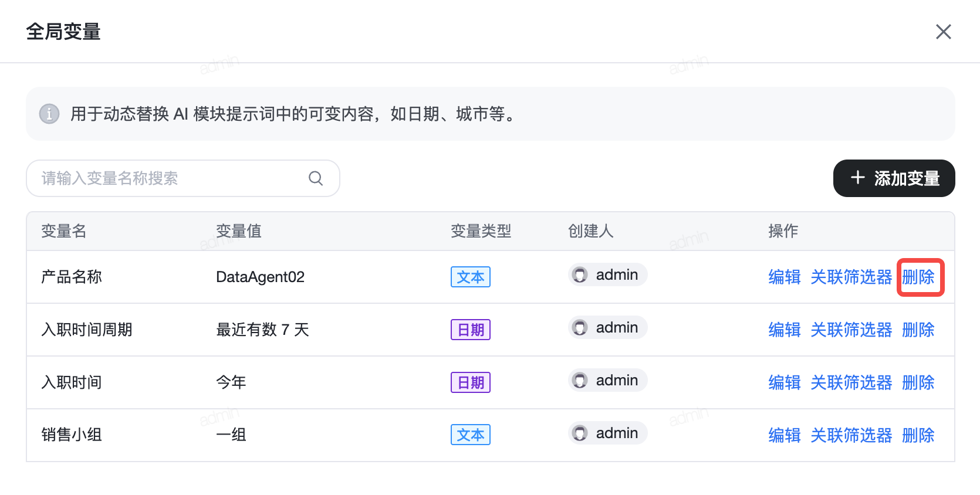
Task: Open 关联筛选器 for 产品名称
Action: tap(851, 277)
